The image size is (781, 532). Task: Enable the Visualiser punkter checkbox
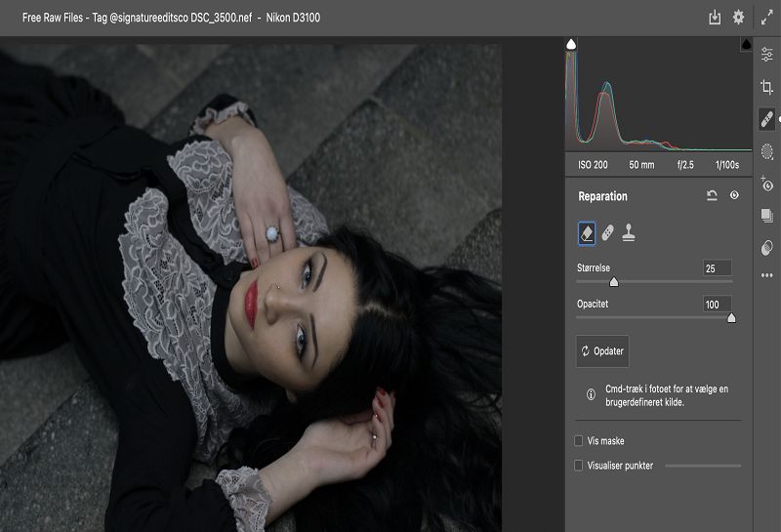[578, 466]
